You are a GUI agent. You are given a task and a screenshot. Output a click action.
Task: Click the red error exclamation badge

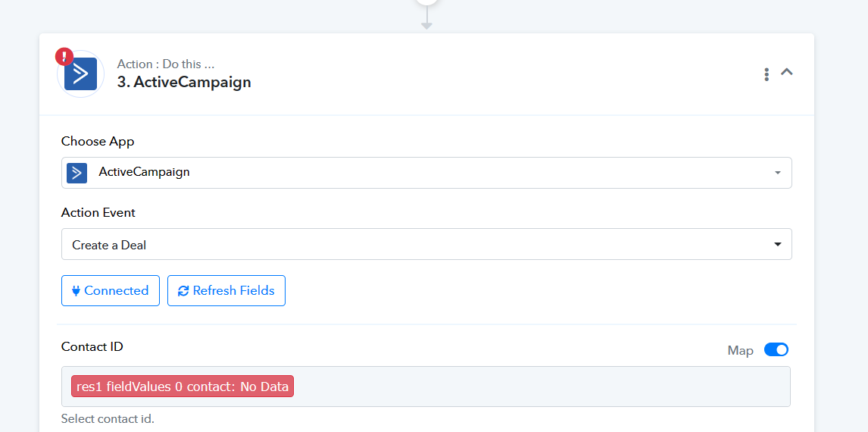64,57
